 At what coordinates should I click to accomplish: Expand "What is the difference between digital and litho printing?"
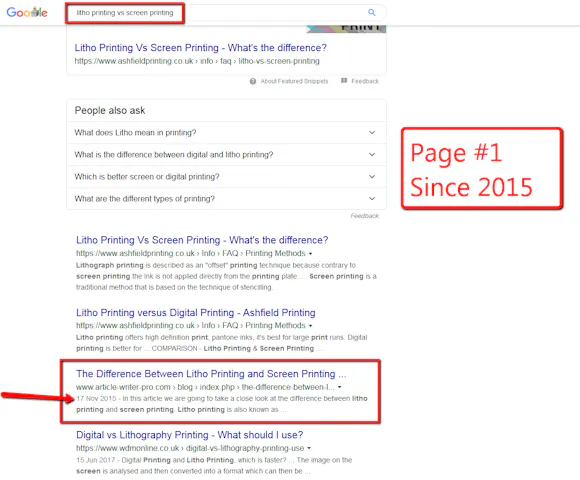(x=226, y=155)
